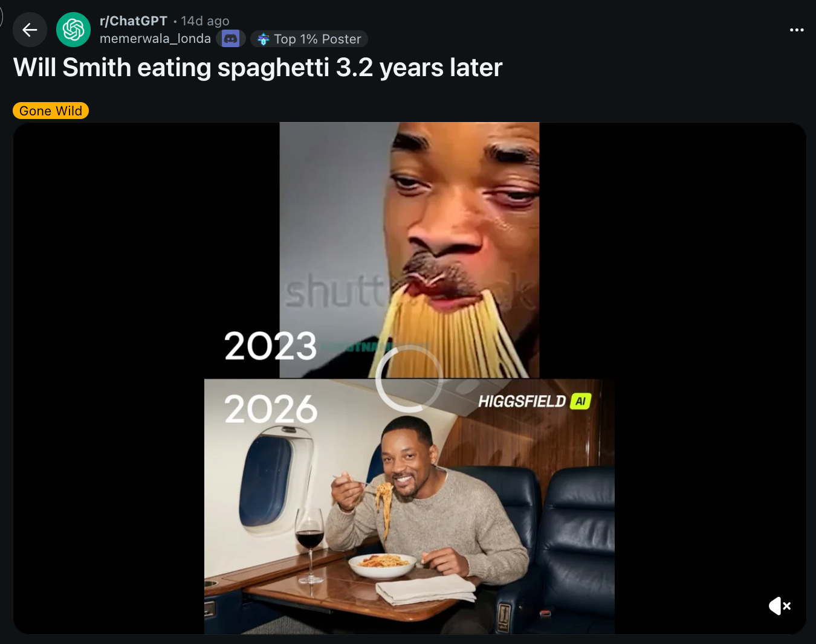Click the 2026 airplane scene video panel
Viewport: 816px width, 644px height.
point(409,506)
